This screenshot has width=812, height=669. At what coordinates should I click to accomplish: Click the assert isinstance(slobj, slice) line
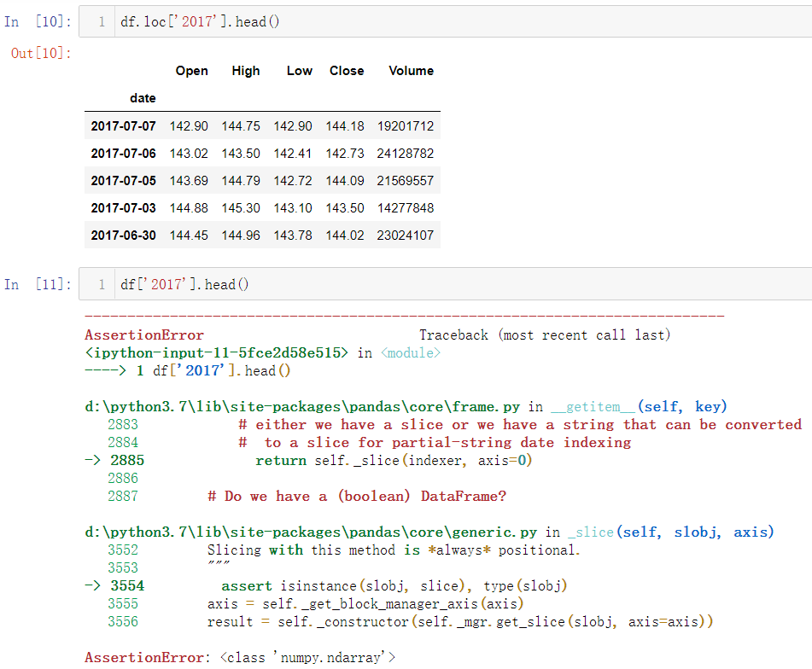394,585
